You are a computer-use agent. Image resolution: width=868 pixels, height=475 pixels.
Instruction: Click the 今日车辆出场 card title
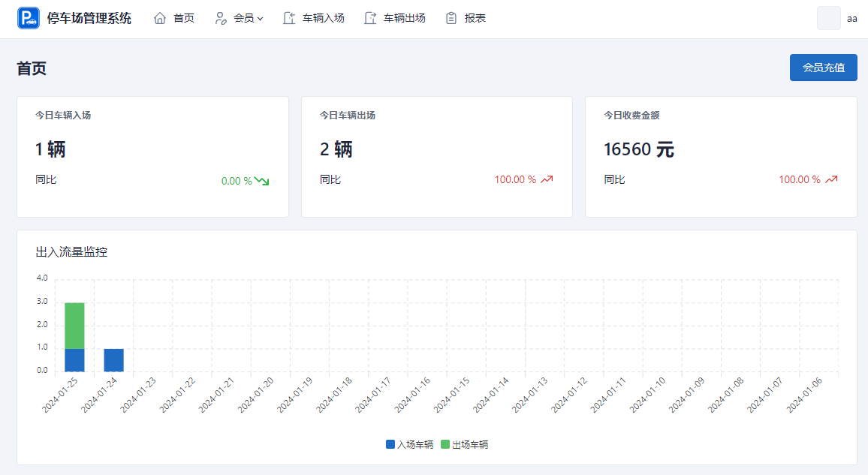pyautogui.click(x=348, y=115)
